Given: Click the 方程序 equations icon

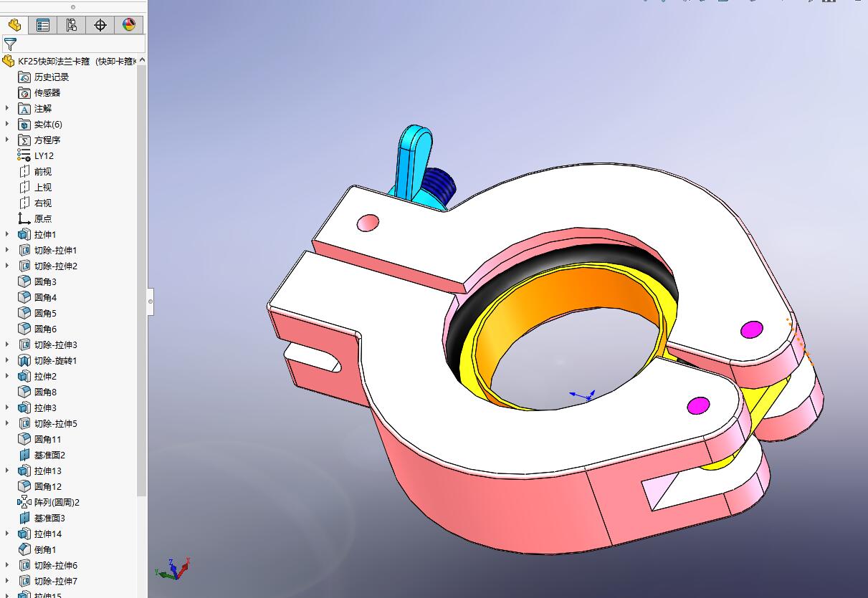Looking at the screenshot, I should point(24,140).
